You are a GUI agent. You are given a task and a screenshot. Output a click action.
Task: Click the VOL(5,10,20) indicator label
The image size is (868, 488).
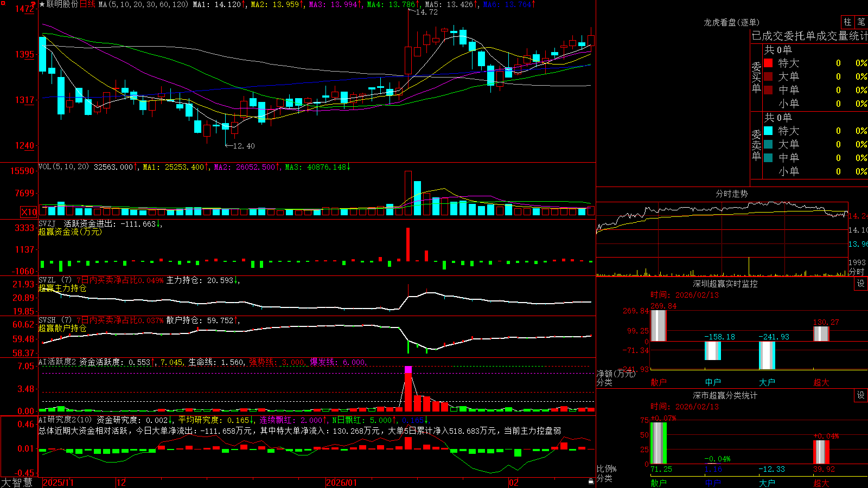pyautogui.click(x=63, y=167)
